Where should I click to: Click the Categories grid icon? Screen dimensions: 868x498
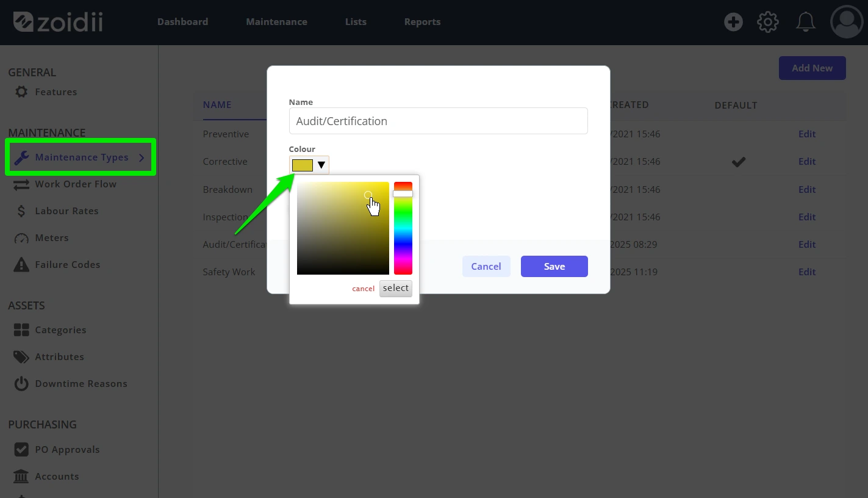(x=21, y=330)
